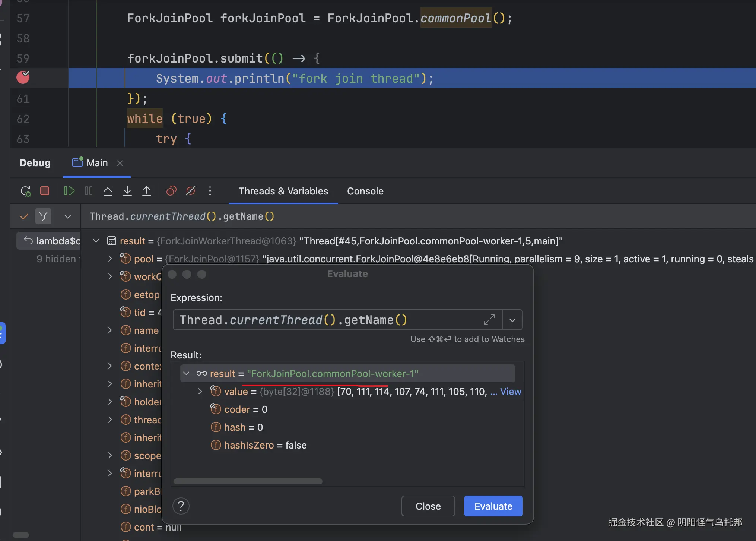Viewport: 756px width, 541px height.
Task: Select the Threads & Variables tab
Action: [283, 191]
